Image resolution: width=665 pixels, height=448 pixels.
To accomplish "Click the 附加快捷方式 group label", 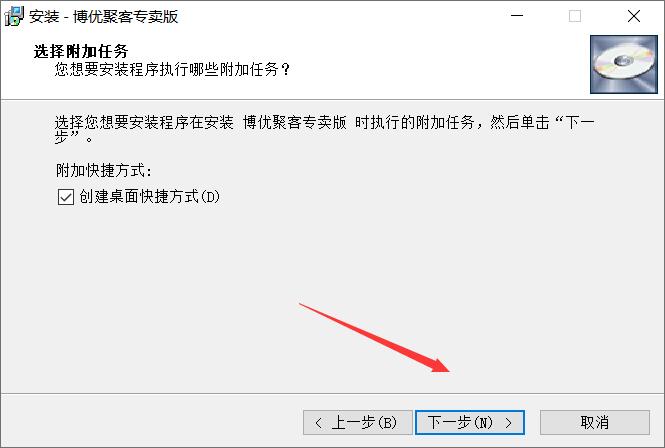I will 103,171.
